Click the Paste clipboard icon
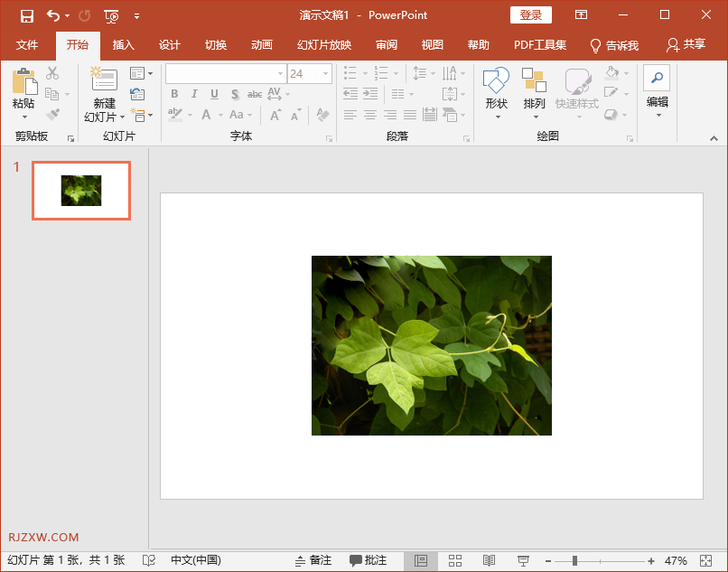This screenshot has height=572, width=728. pos(23,83)
